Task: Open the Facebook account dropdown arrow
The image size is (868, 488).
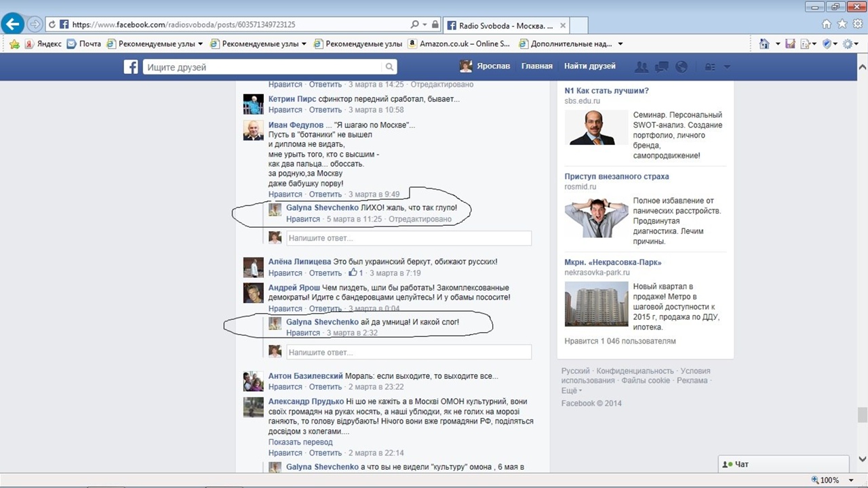Action: tap(727, 67)
